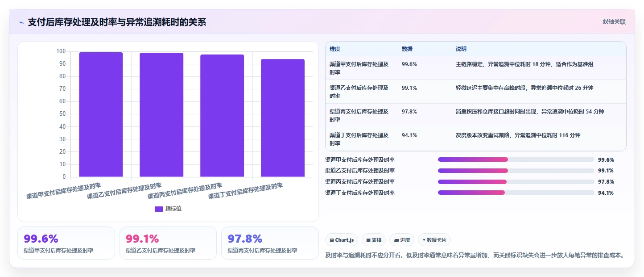Select the 进度 tag
644x277 pixels.
(x=402, y=240)
